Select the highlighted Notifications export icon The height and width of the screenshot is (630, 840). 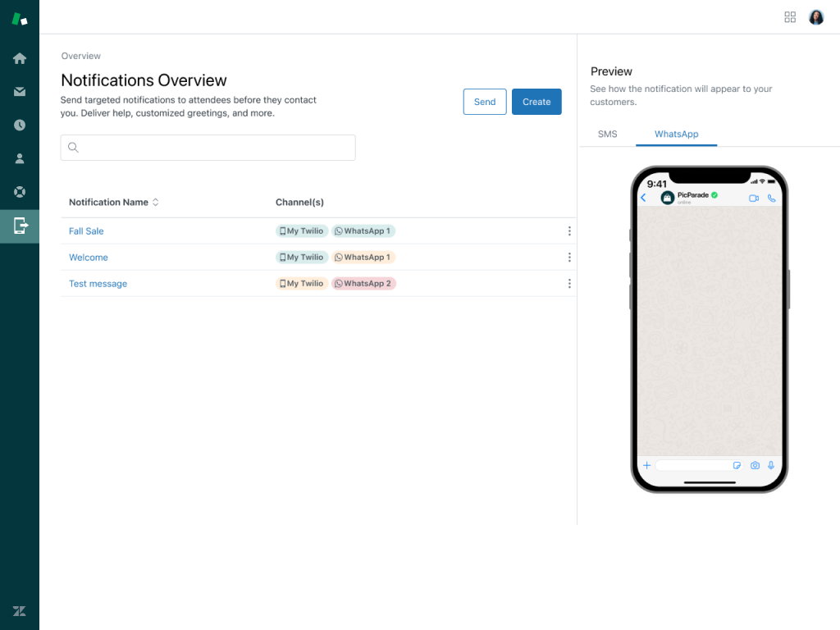tap(20, 226)
